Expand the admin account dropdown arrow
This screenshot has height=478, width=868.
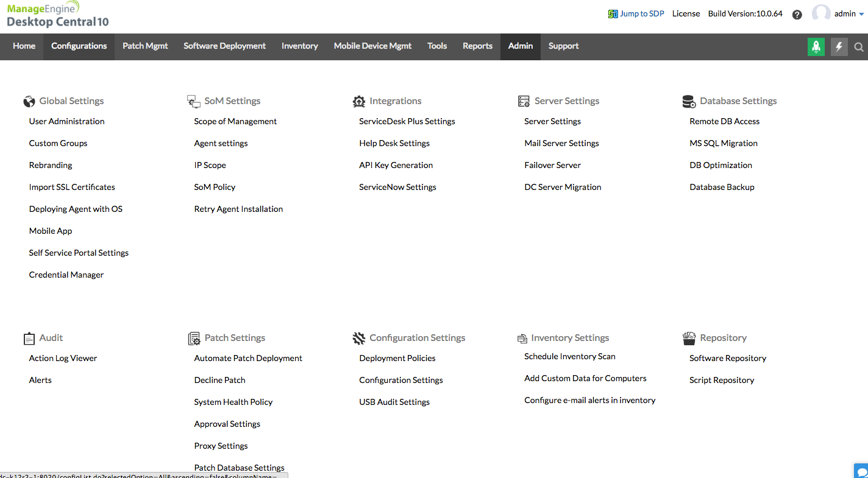click(861, 15)
